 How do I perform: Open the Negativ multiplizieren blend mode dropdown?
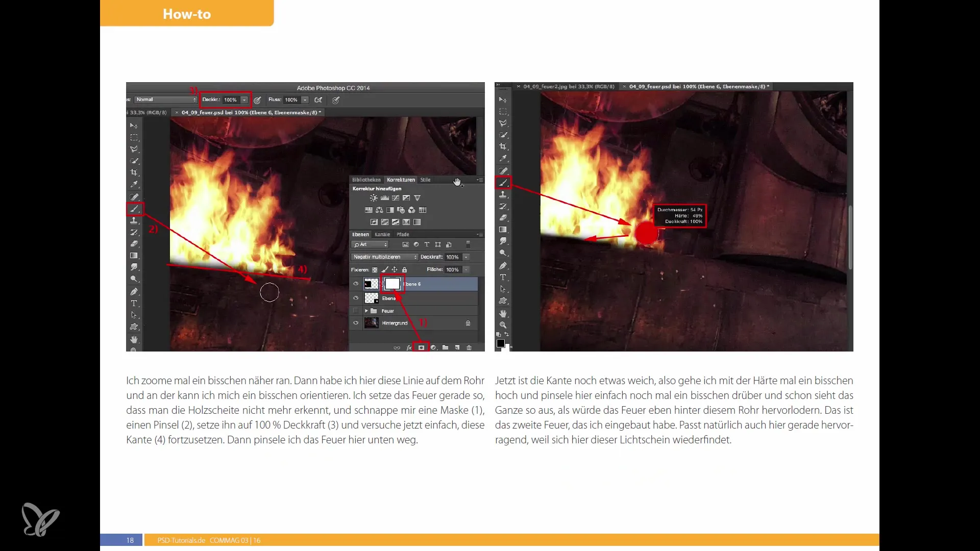pyautogui.click(x=384, y=257)
